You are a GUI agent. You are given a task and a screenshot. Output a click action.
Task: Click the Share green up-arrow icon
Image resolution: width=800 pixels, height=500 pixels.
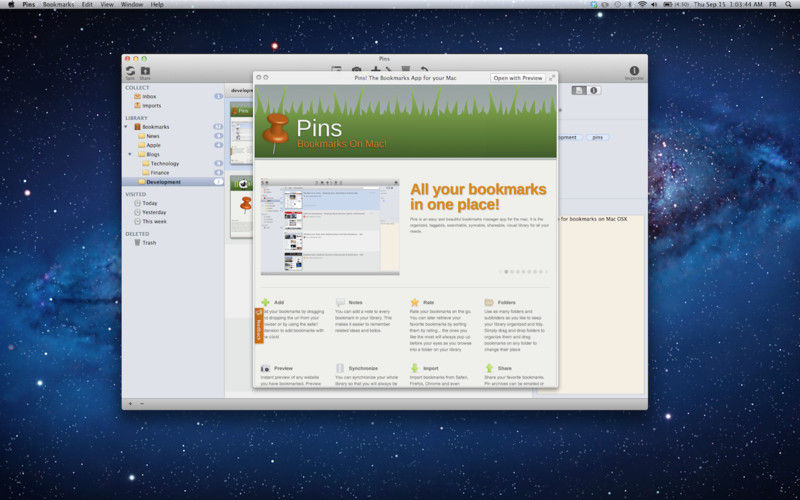pyautogui.click(x=489, y=368)
